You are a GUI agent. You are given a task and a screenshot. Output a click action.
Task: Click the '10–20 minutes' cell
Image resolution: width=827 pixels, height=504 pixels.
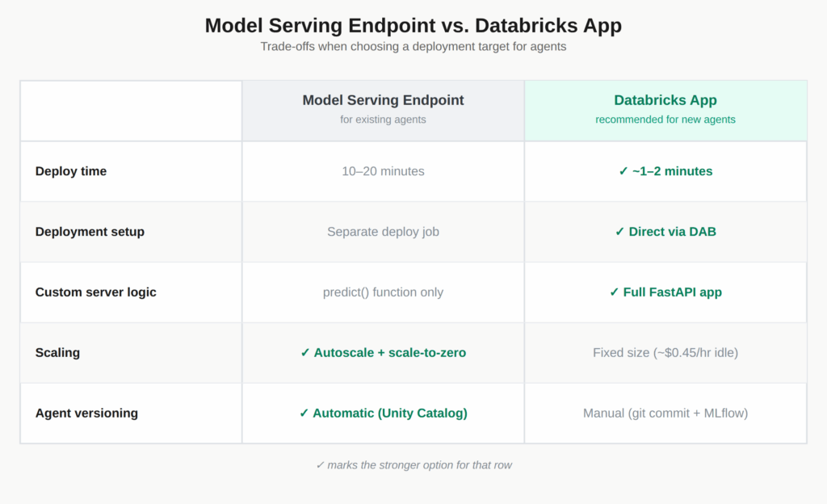pos(383,171)
